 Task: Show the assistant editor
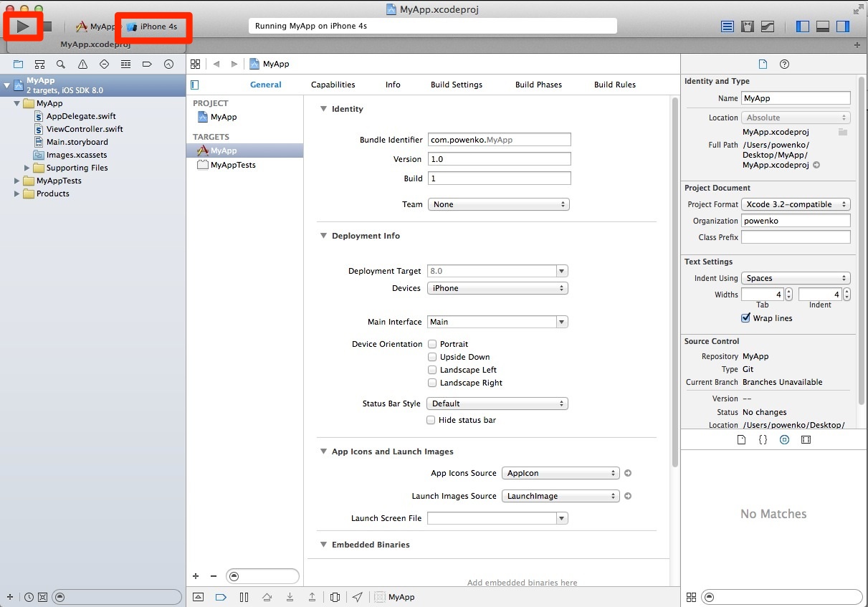748,27
